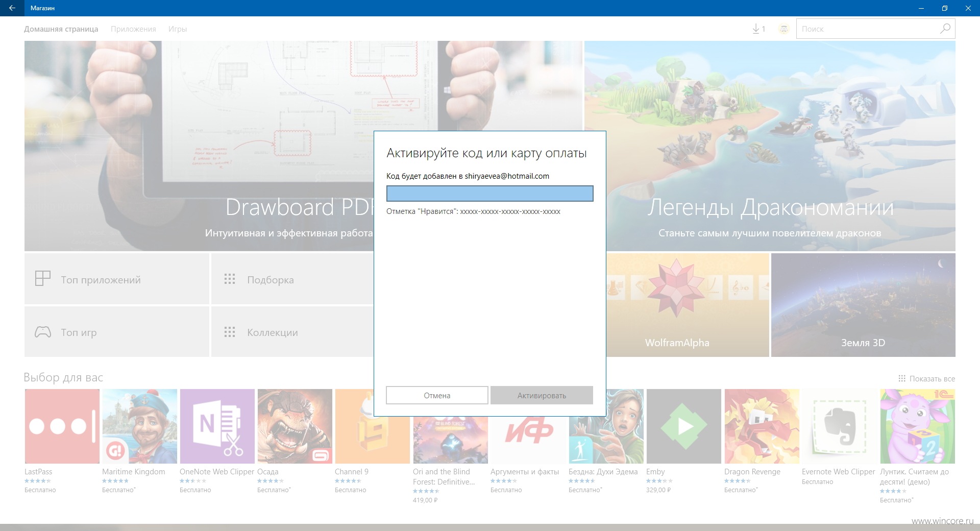This screenshot has height=531, width=980.
Task: Open the user account avatar
Action: coord(784,29)
